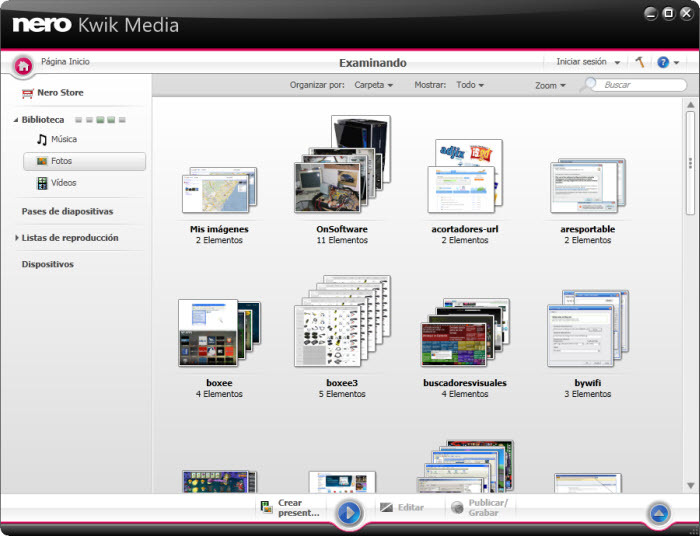This screenshot has width=700, height=536.
Task: Click scrollbar down arrow in photo pane
Action: click(x=691, y=486)
